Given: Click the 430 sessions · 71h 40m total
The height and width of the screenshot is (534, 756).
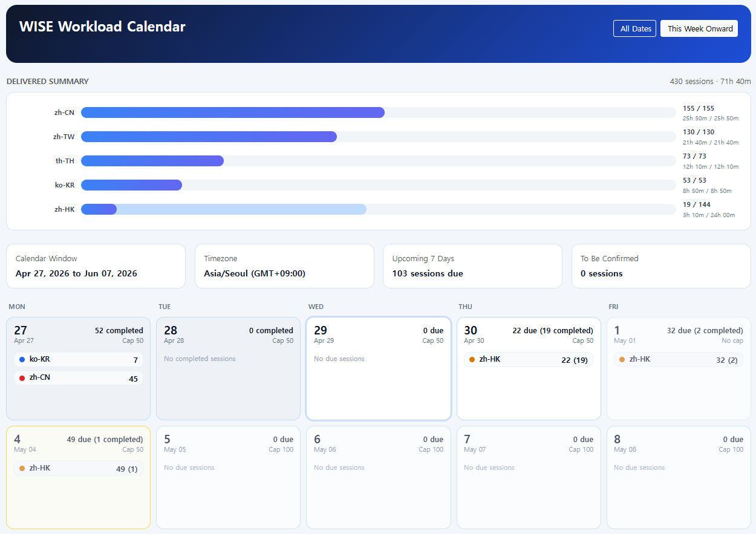Looking at the screenshot, I should tap(710, 82).
